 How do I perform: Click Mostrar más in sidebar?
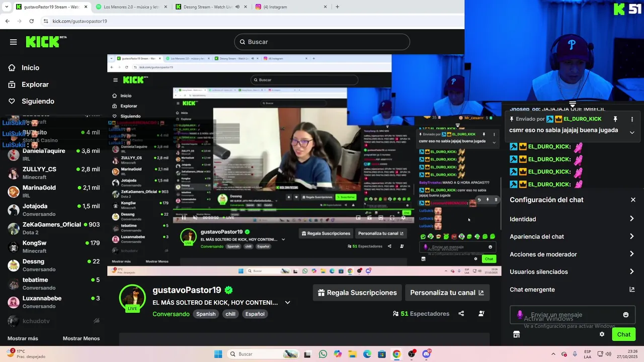pyautogui.click(x=23, y=338)
